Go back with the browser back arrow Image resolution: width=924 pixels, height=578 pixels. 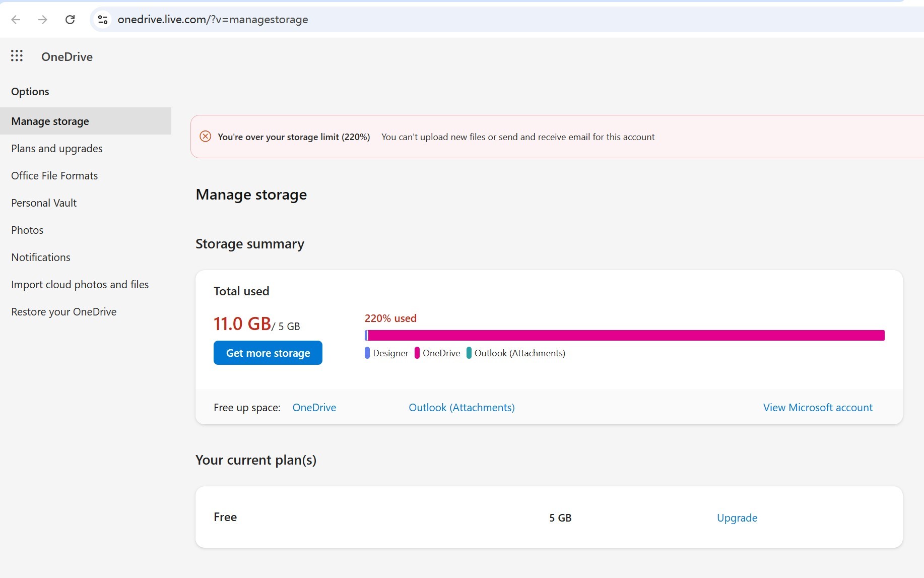click(x=16, y=20)
